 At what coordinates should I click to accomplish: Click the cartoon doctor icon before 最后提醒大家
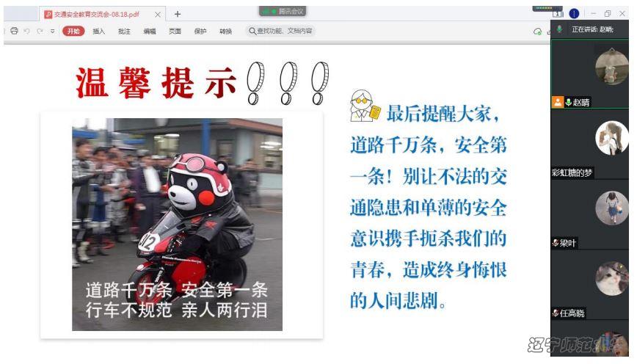365,106
